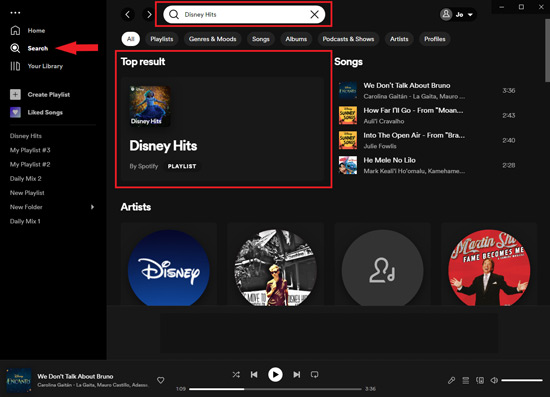Skip to previous track
The width and height of the screenshot is (550, 397).
coord(254,375)
